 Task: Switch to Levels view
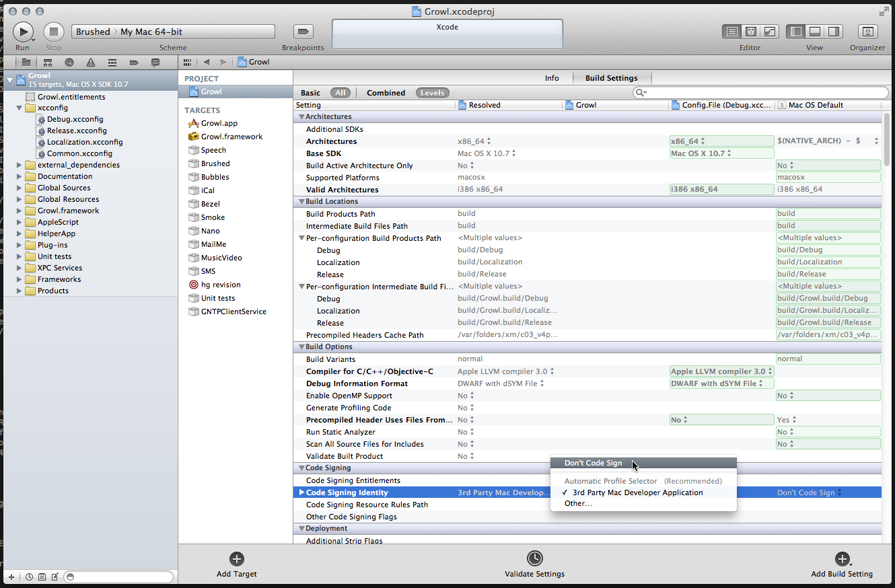(x=432, y=93)
